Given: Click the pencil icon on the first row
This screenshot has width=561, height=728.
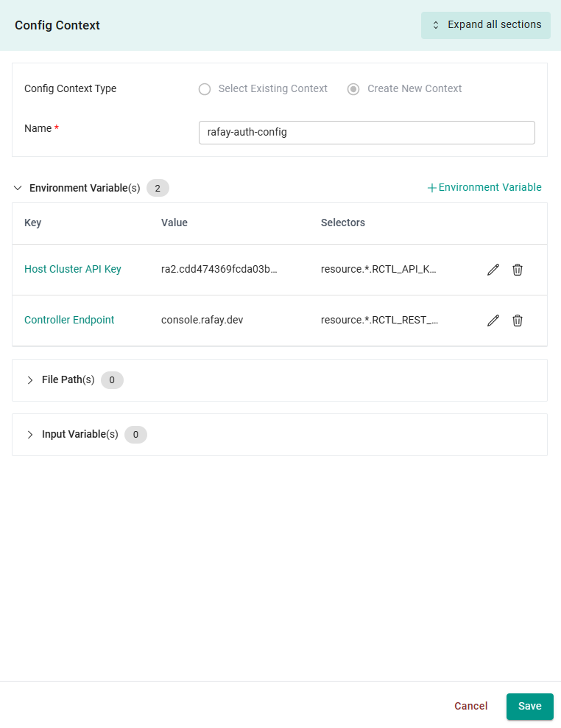Looking at the screenshot, I should point(493,269).
